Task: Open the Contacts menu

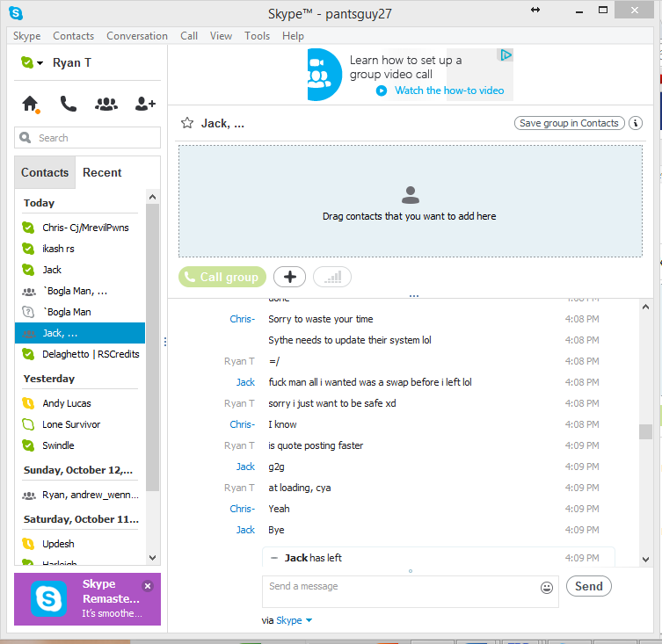Action: coord(74,36)
